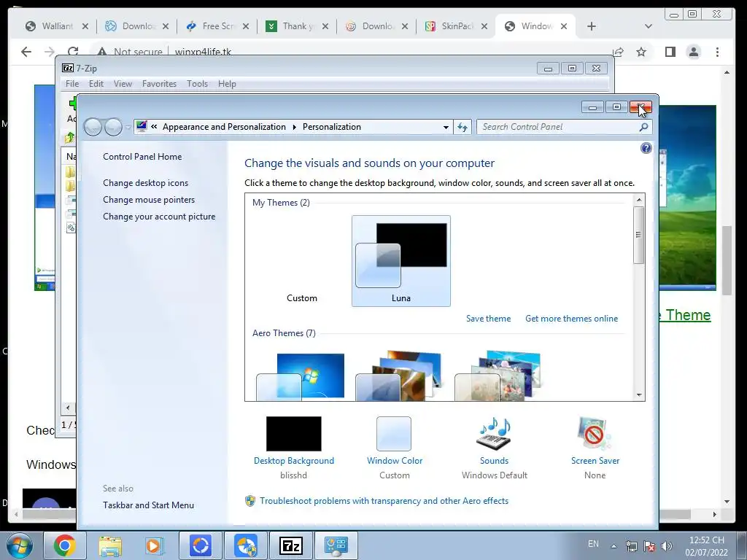Open the Tools menu in 7-Zip
This screenshot has width=747, height=560.
(197, 84)
